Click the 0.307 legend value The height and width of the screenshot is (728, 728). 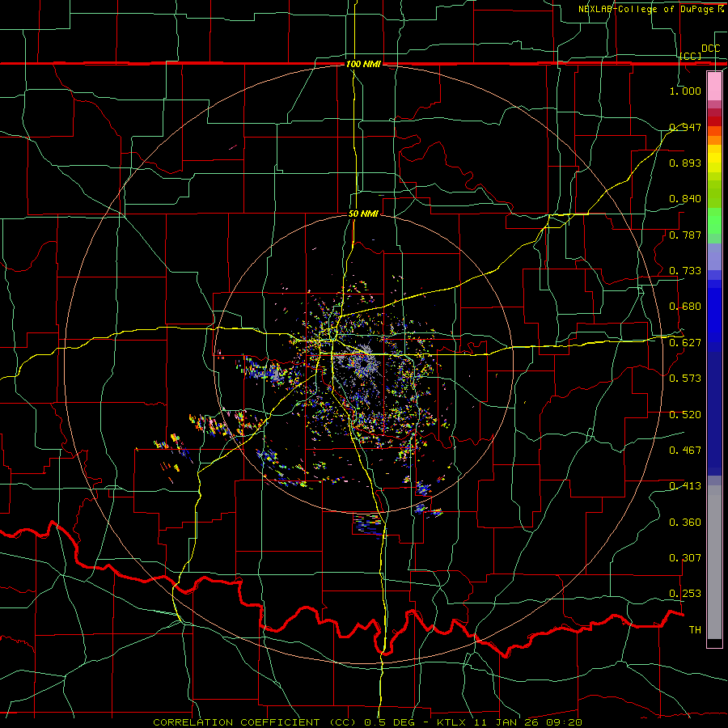coord(685,558)
